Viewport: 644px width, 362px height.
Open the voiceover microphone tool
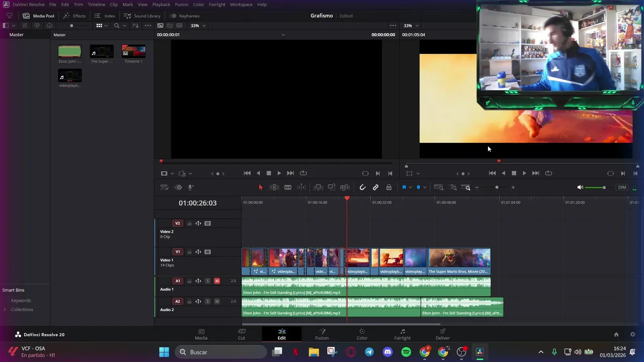(191, 188)
